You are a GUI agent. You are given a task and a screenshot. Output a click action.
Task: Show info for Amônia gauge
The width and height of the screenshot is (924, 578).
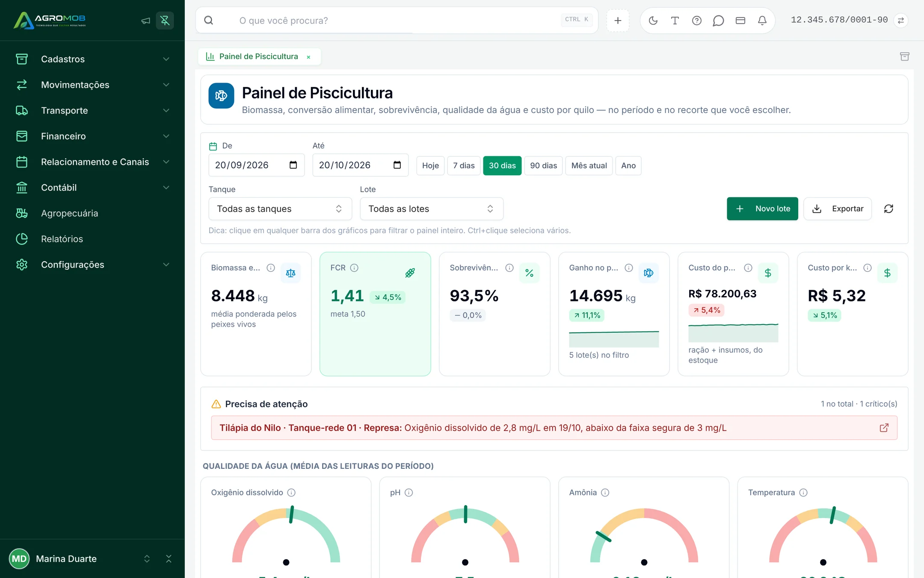click(x=605, y=492)
